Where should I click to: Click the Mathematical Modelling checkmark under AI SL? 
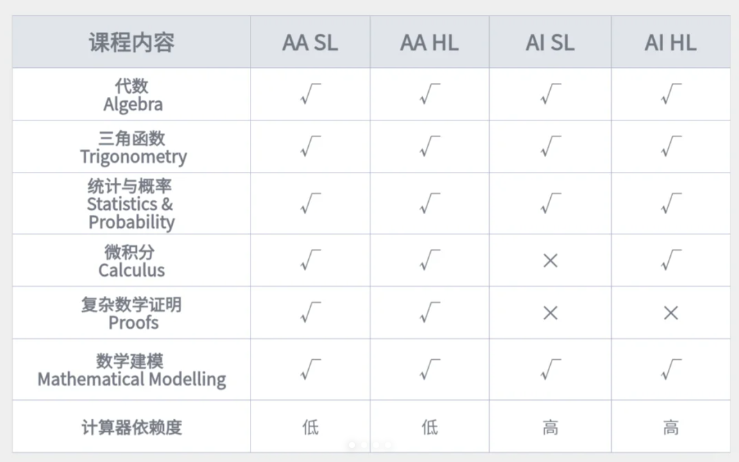[550, 370]
